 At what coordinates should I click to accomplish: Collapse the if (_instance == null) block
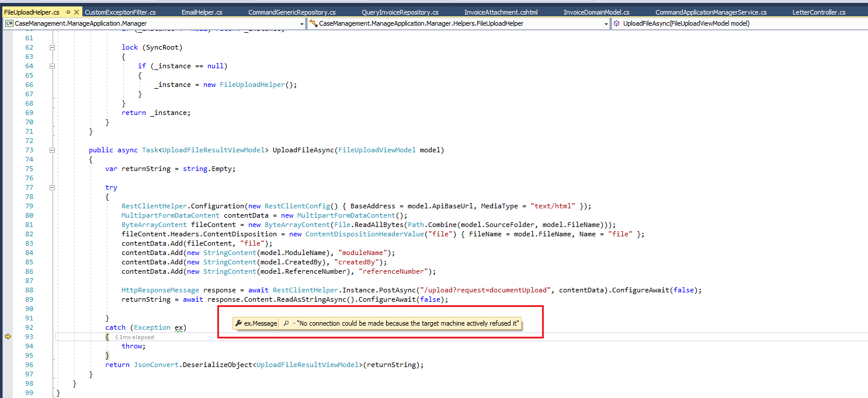coord(52,66)
